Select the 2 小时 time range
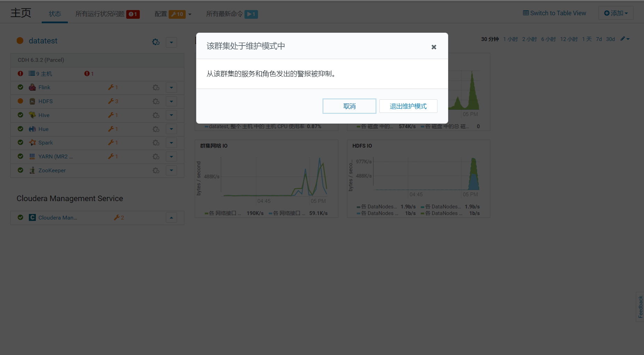The width and height of the screenshot is (644, 355). [529, 39]
